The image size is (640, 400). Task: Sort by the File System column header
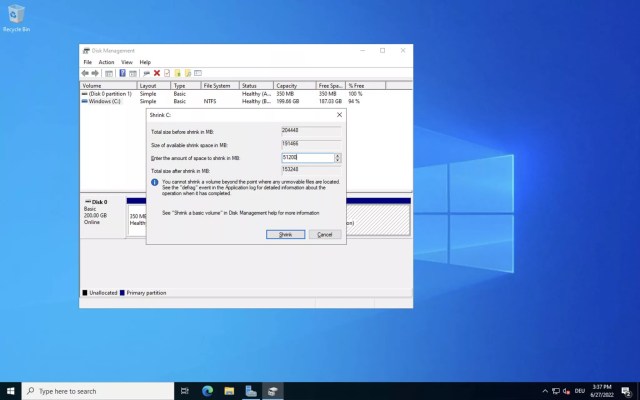pos(220,86)
